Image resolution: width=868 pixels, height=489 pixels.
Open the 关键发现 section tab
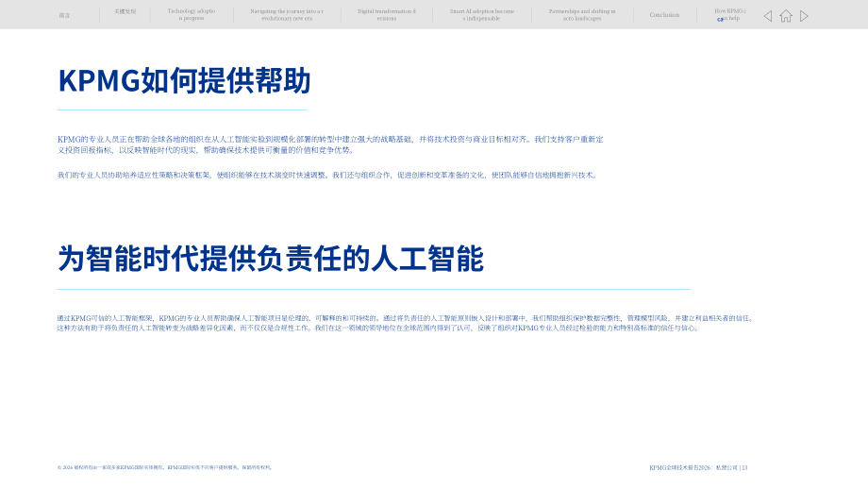[x=125, y=11]
